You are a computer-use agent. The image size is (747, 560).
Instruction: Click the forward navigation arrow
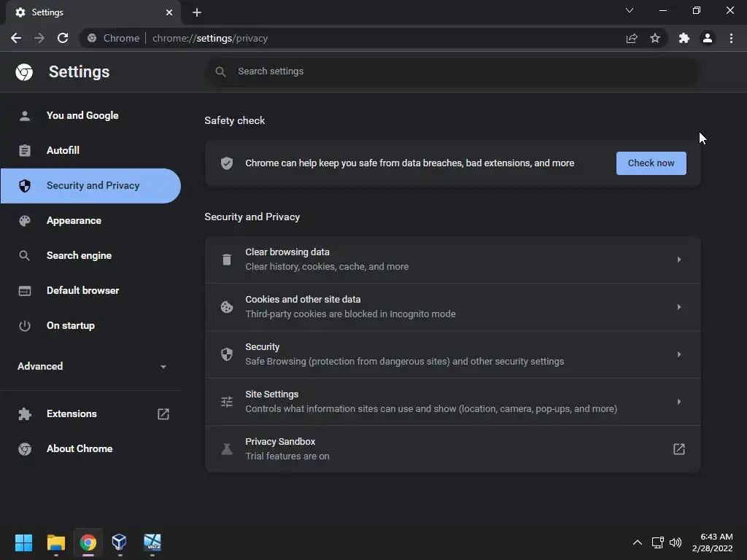39,38
